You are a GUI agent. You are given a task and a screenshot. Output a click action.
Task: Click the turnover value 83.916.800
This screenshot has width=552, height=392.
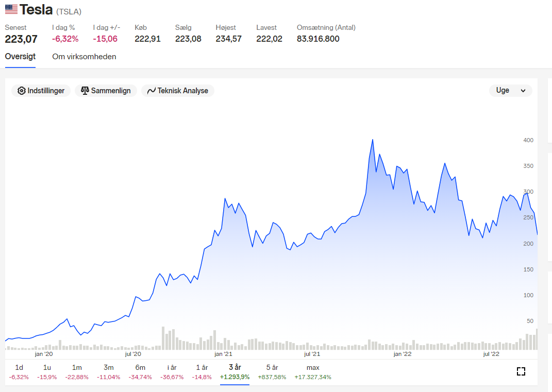[318, 39]
